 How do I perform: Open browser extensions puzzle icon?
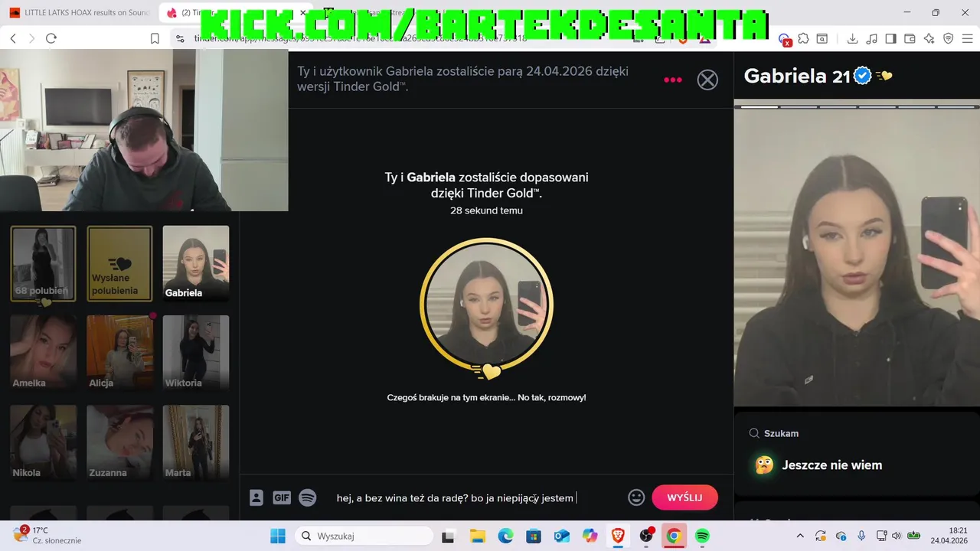tap(803, 38)
